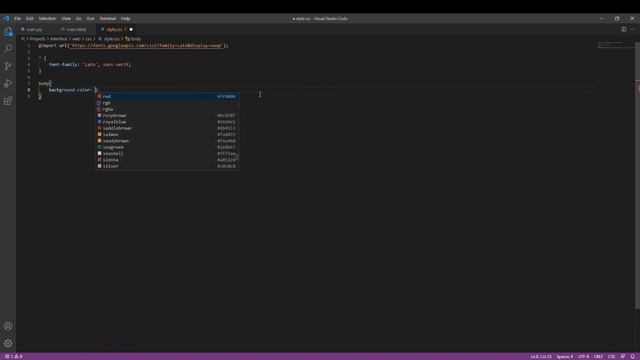Click the Split Editor Right icon
The height and width of the screenshot is (360, 640).
tap(623, 29)
